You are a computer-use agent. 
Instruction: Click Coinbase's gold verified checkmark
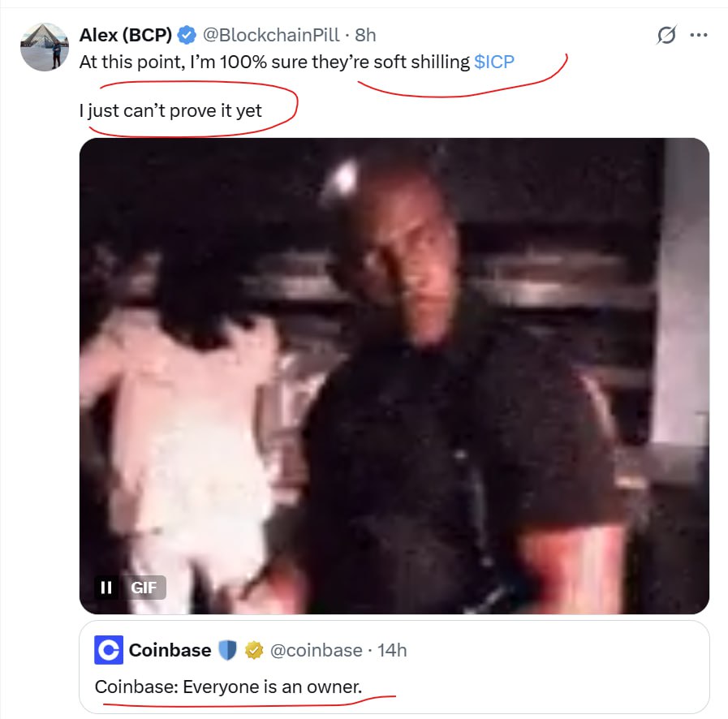[254, 650]
